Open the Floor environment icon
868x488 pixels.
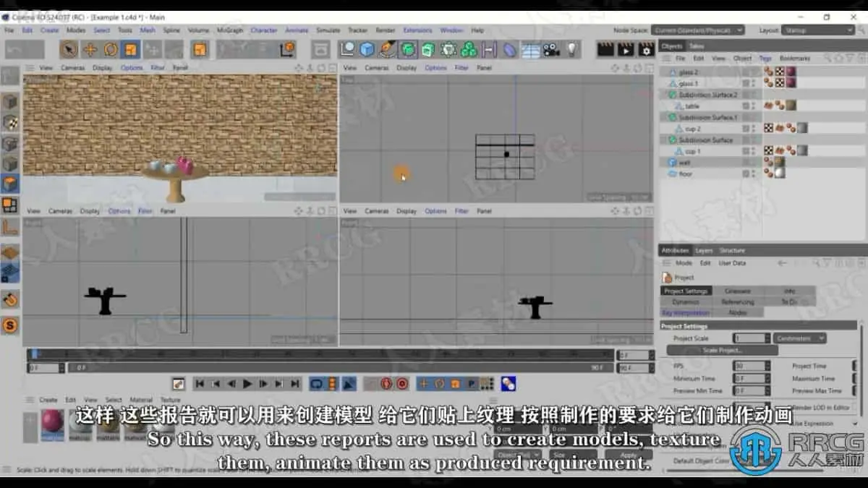point(531,49)
